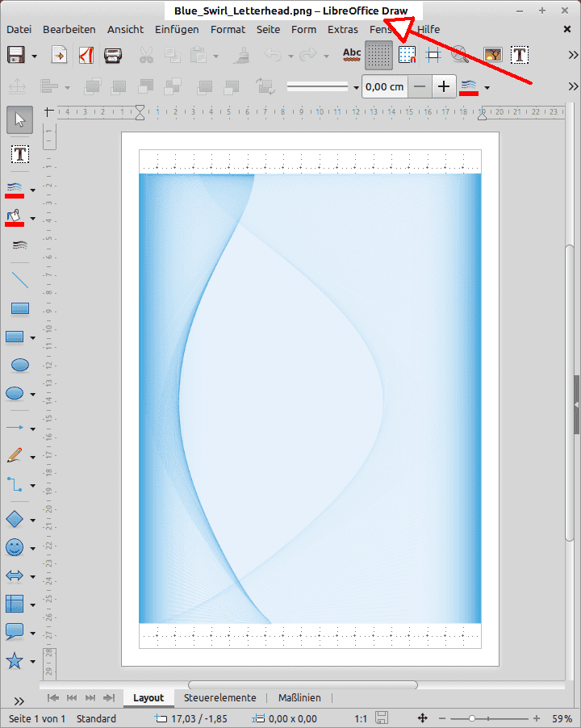
Task: Click the Save document floppy icon
Action: tap(16, 55)
